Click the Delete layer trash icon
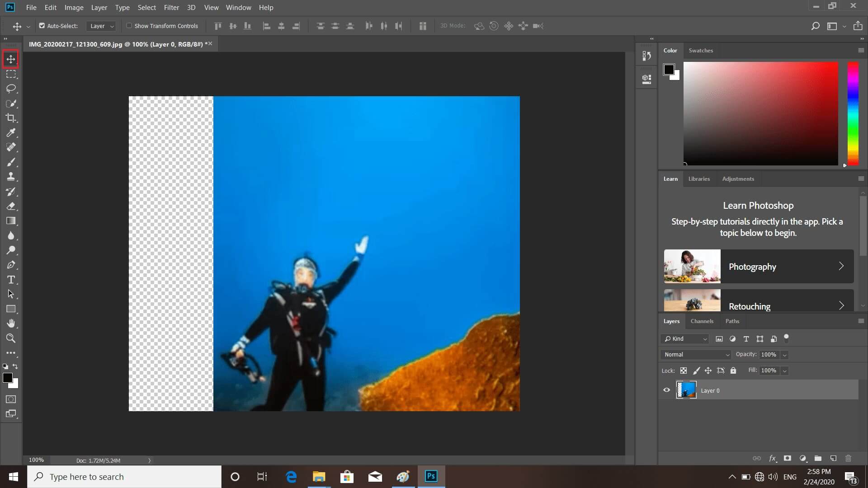 coord(848,458)
